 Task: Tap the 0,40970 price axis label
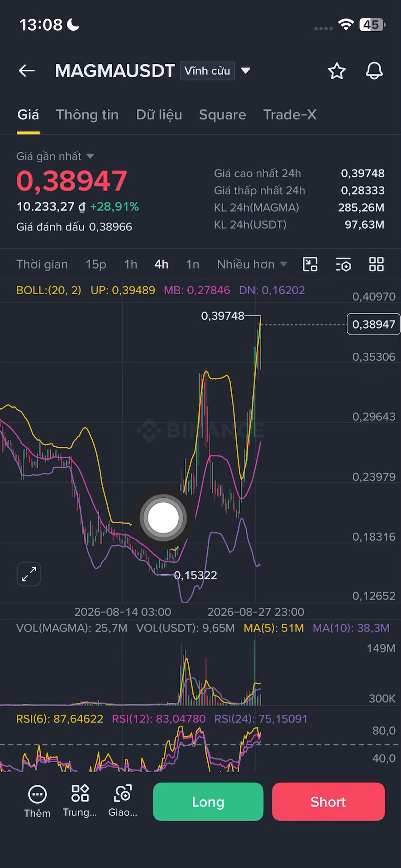[374, 297]
